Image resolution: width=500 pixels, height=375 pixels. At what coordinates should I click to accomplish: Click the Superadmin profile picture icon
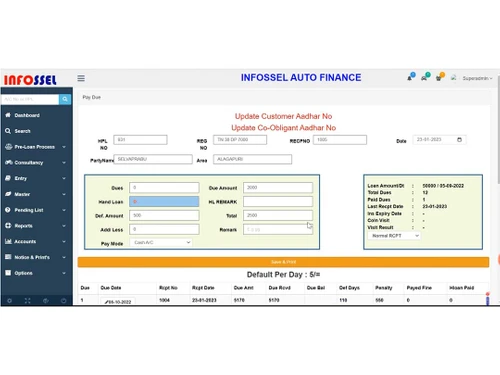pos(453,78)
